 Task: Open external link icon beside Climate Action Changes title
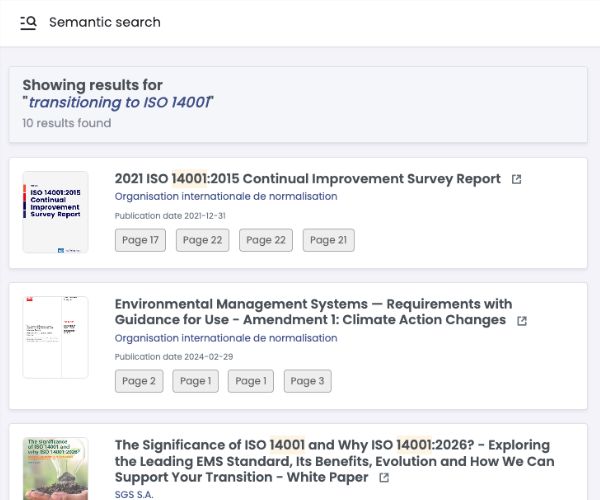tap(522, 321)
